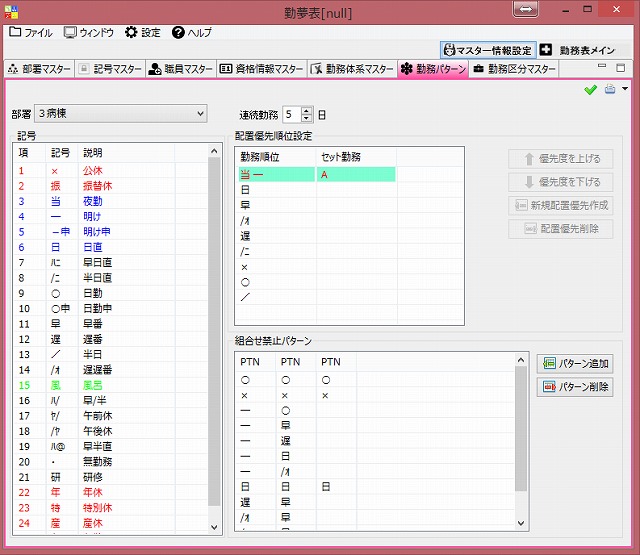The height and width of the screenshot is (555, 640).
Task: Select マスター情報設定 perspective button
Action: [488, 50]
